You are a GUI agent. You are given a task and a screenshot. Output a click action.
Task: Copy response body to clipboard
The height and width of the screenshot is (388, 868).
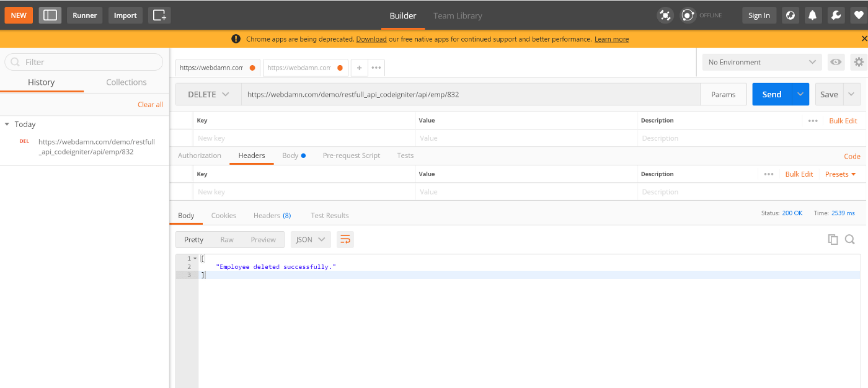pos(833,239)
